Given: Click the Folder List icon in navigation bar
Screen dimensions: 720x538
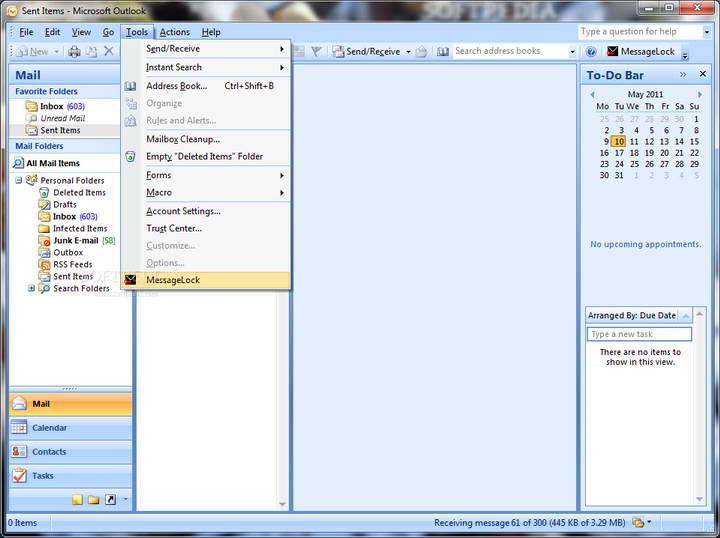Looking at the screenshot, I should pyautogui.click(x=94, y=499).
